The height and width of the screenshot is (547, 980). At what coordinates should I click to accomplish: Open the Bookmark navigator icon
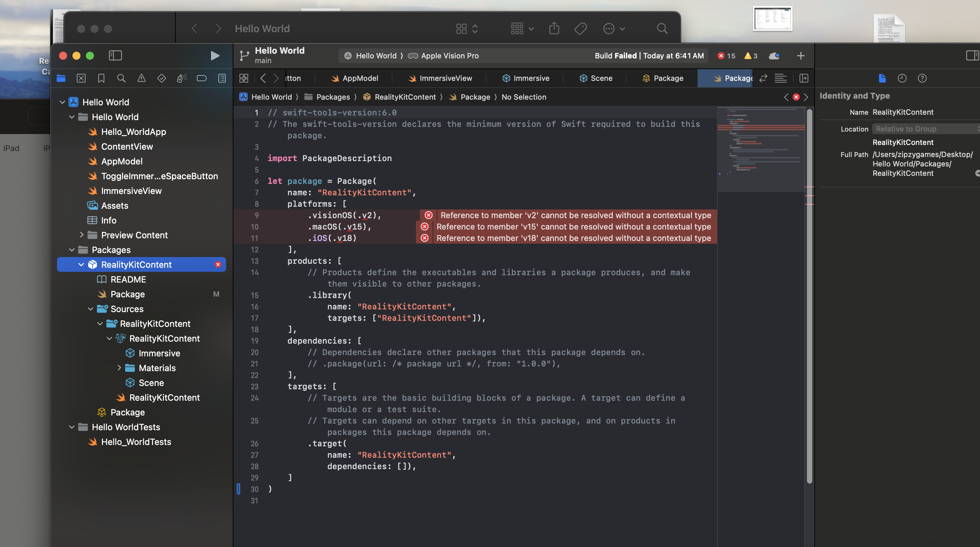coord(101,78)
